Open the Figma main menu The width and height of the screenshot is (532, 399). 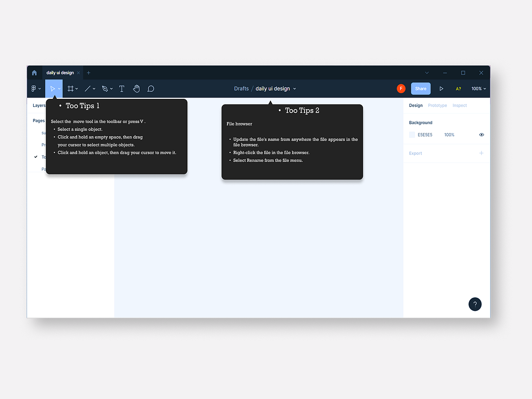(34, 88)
